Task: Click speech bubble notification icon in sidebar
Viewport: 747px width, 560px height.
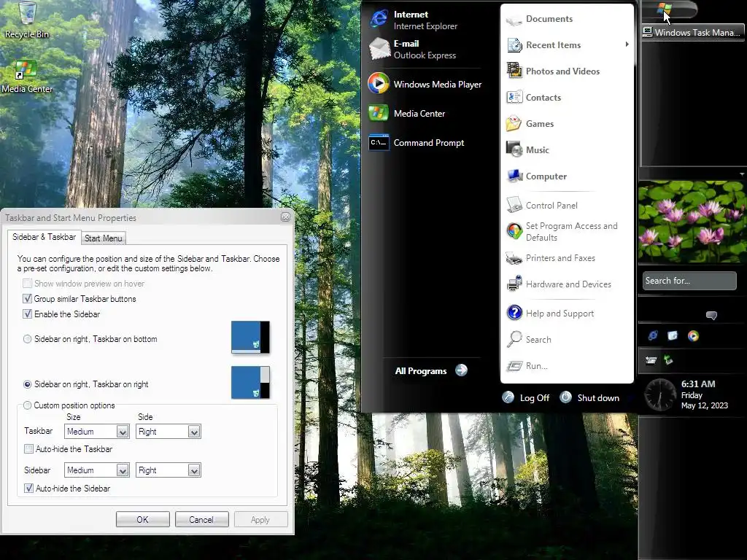Action: point(711,315)
